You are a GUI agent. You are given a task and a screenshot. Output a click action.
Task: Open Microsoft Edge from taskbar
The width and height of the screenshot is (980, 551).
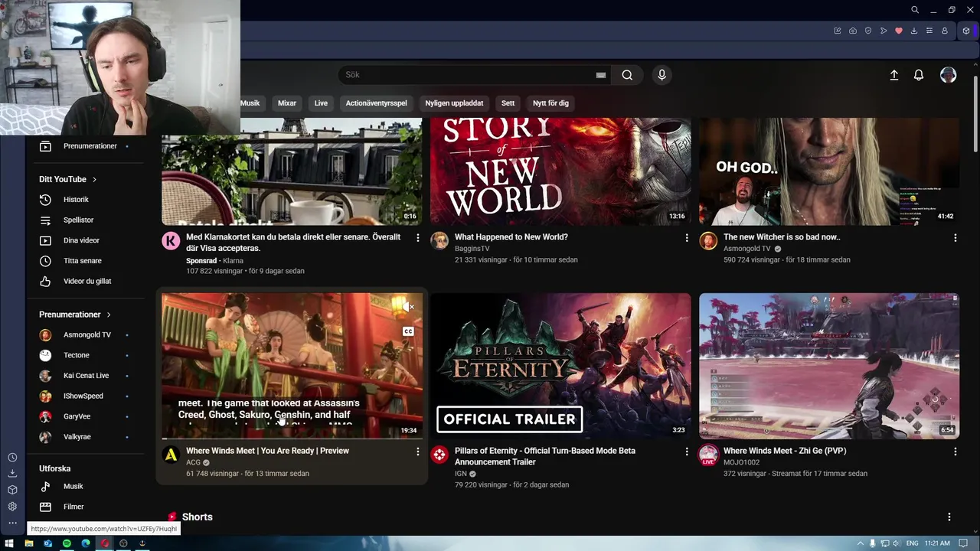click(x=86, y=543)
